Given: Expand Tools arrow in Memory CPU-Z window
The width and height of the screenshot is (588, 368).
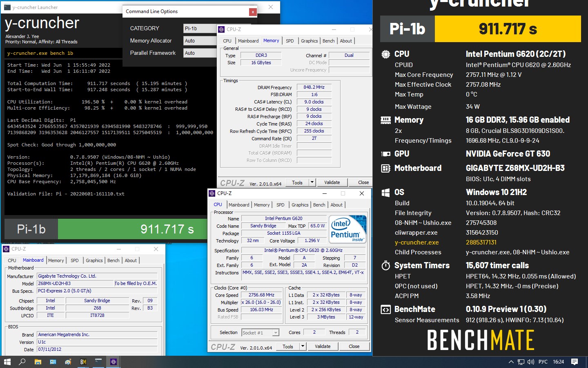Looking at the screenshot, I should pyautogui.click(x=312, y=182).
